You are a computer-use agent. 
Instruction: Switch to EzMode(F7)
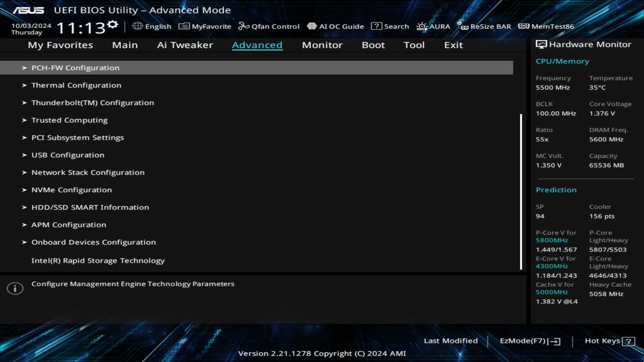tap(530, 340)
